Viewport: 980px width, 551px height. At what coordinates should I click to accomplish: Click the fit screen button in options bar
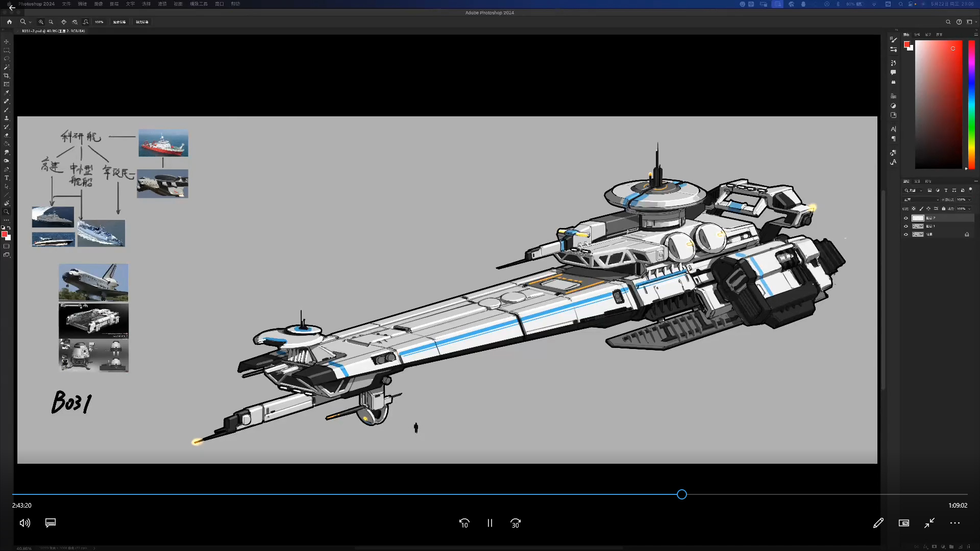click(119, 22)
